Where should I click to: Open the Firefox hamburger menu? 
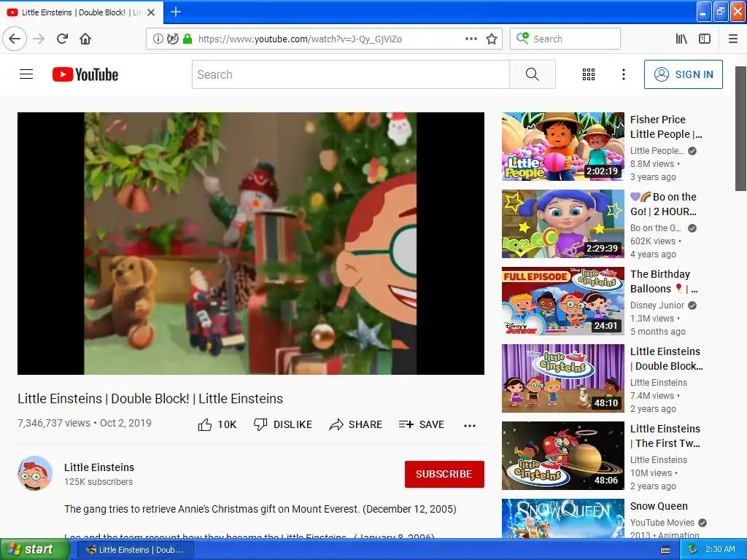(x=733, y=39)
